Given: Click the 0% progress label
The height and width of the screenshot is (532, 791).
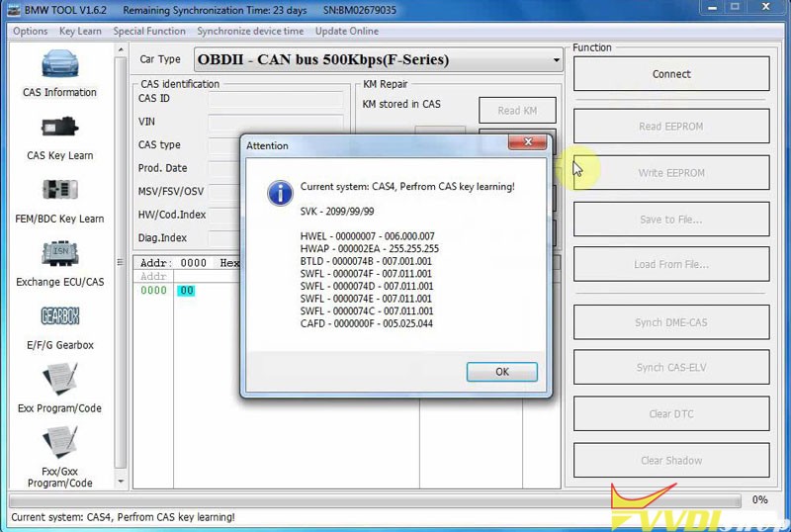Looking at the screenshot, I should [x=759, y=499].
